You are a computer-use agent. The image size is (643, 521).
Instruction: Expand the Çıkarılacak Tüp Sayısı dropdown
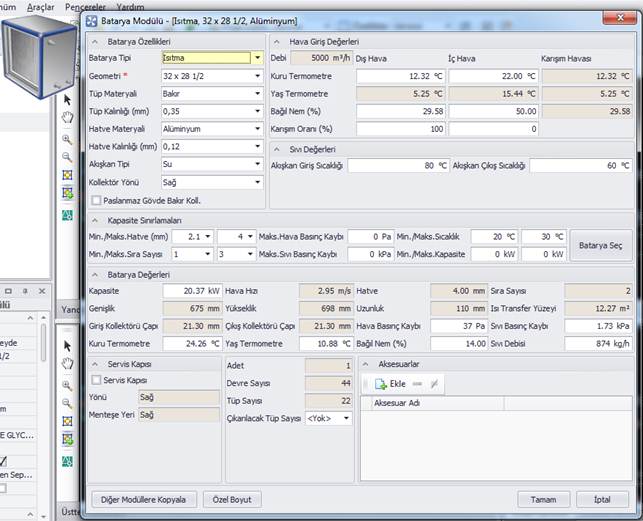346,418
